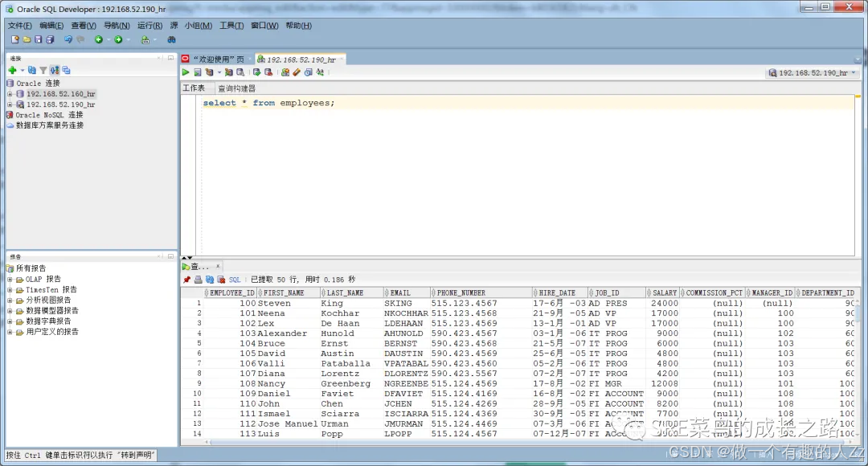Click the Commit icon in worksheet toolbar
The width and height of the screenshot is (868, 466).
click(x=257, y=72)
